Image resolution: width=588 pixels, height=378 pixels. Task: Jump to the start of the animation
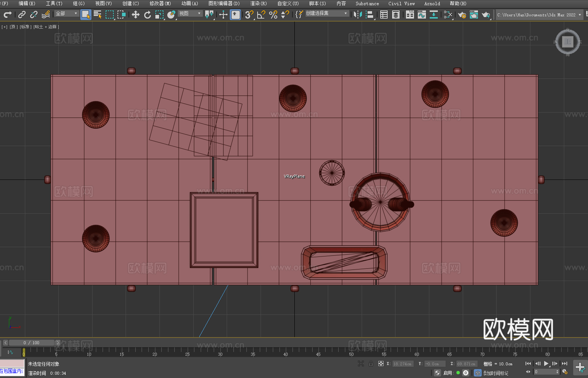click(528, 364)
